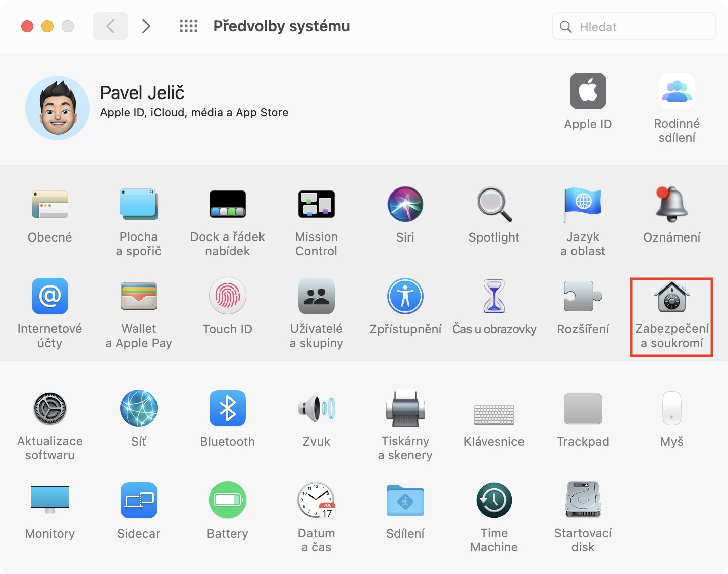Click the Apple ID icon
The image size is (728, 574).
(588, 91)
